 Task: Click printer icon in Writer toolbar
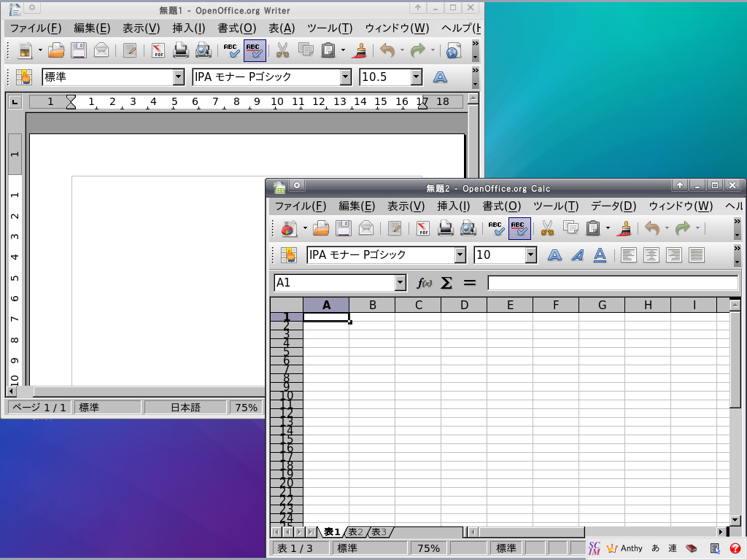point(181,50)
